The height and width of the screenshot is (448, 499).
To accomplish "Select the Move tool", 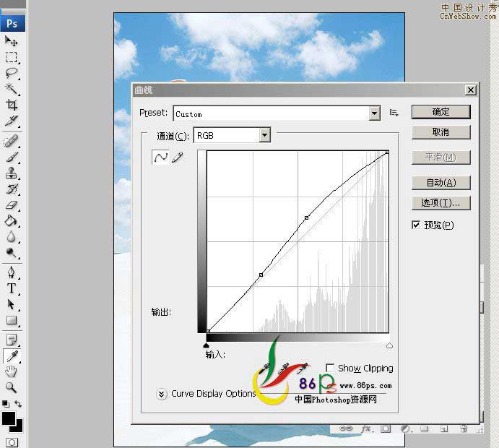I will click(x=12, y=40).
